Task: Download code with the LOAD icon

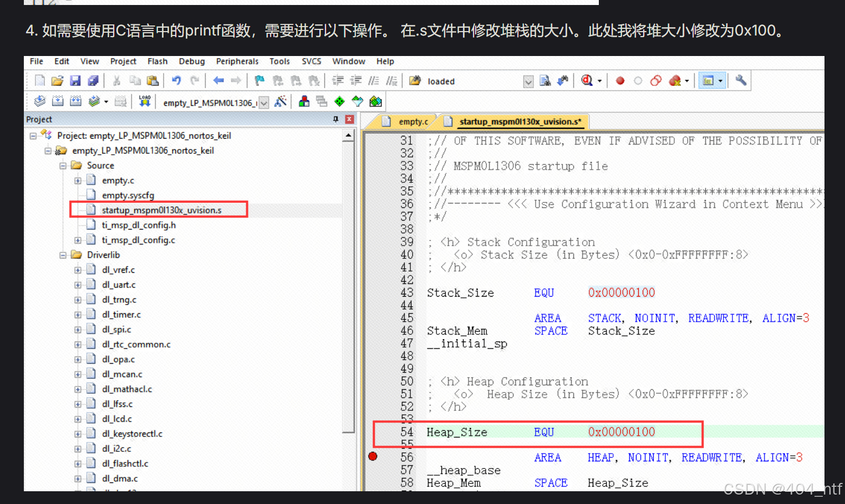Action: pyautogui.click(x=145, y=101)
